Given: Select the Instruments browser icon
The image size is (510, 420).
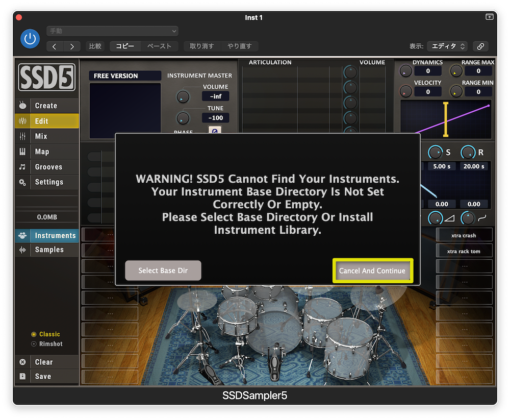Looking at the screenshot, I should click(x=23, y=235).
